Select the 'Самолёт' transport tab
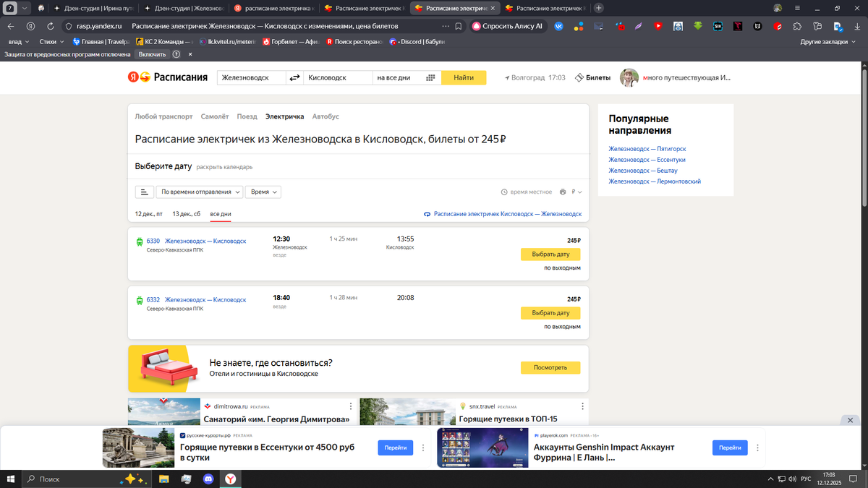 (215, 116)
